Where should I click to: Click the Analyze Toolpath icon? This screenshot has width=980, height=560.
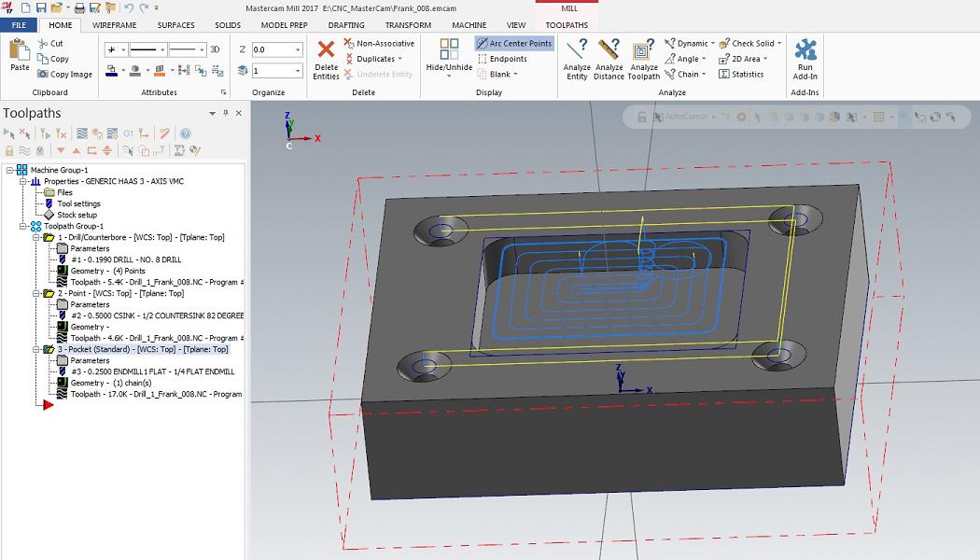coord(643,51)
